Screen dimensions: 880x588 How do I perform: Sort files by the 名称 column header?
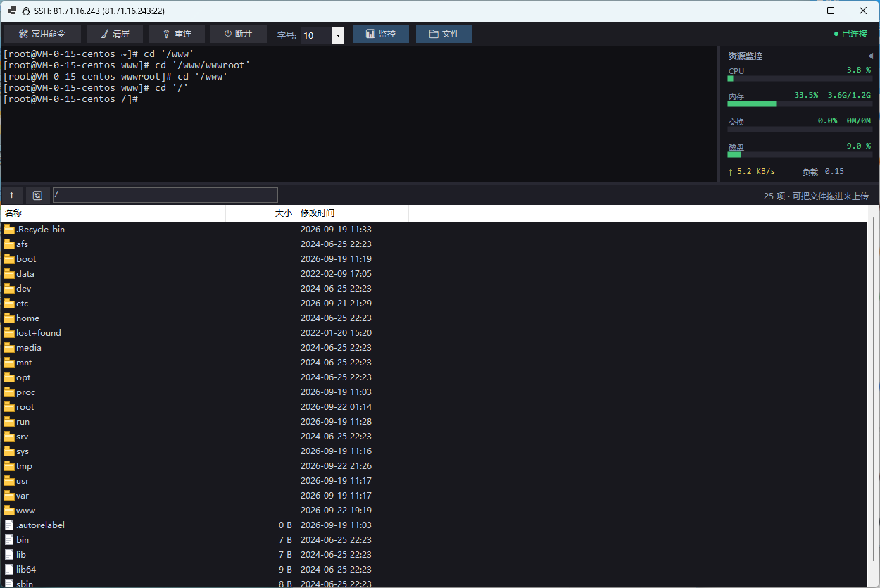113,213
